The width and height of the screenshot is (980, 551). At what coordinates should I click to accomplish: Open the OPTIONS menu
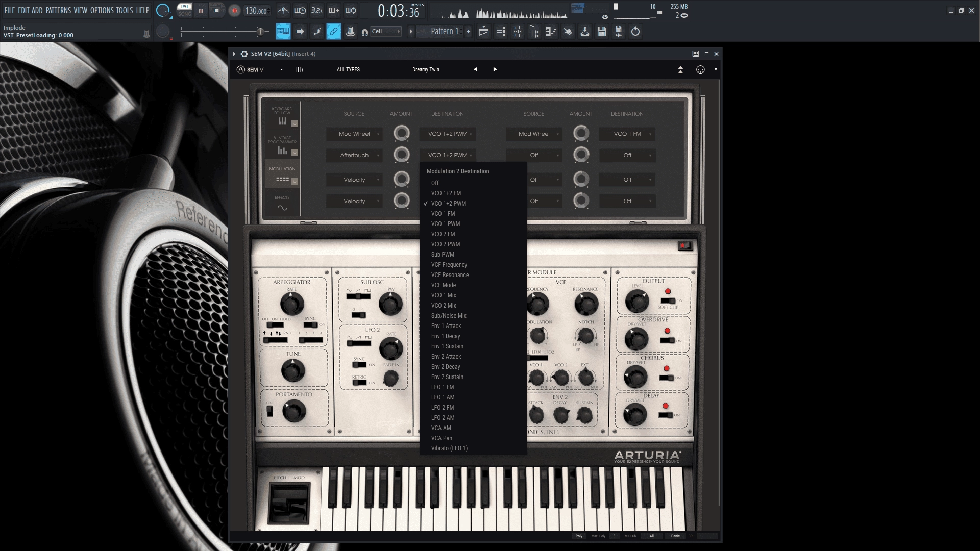click(102, 10)
